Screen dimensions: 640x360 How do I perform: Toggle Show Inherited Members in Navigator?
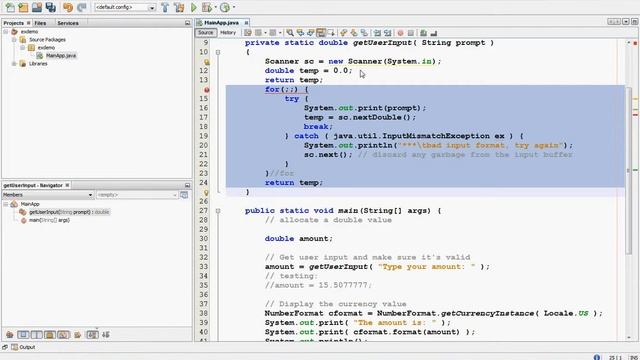click(x=10, y=335)
